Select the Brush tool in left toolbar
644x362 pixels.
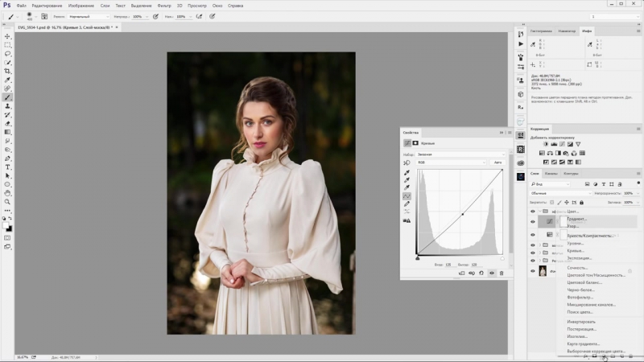click(x=7, y=97)
